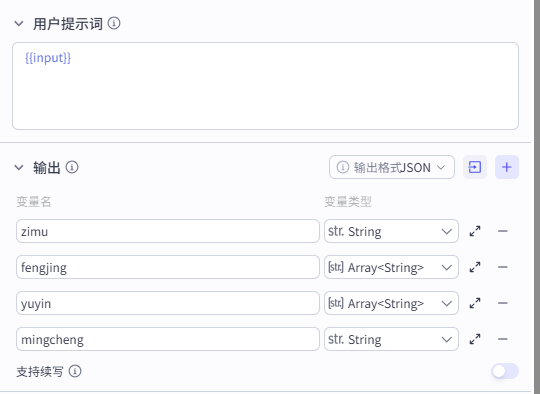Remove the yuyin output variable
Image resolution: width=540 pixels, height=394 pixels.
pos(503,303)
